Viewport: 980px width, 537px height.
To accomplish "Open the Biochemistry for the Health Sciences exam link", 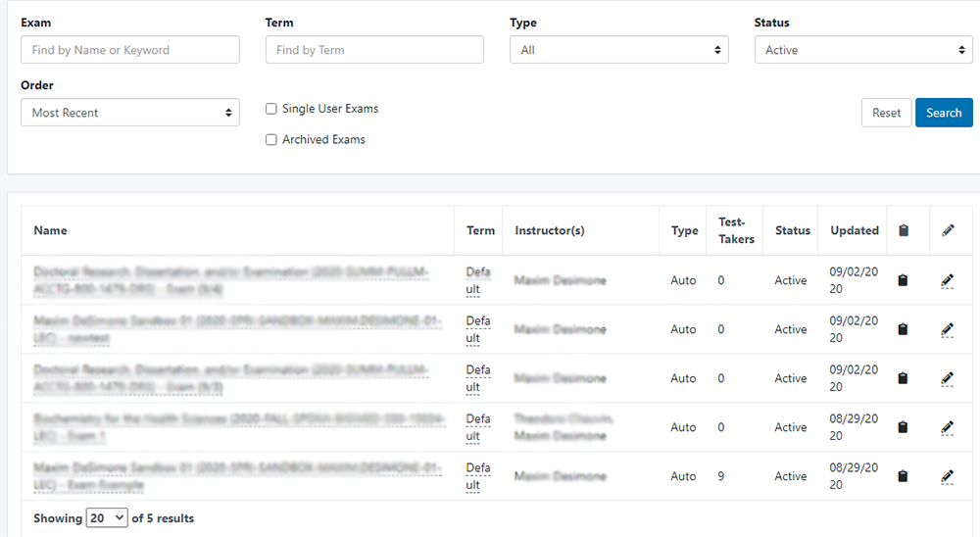I will point(238,419).
